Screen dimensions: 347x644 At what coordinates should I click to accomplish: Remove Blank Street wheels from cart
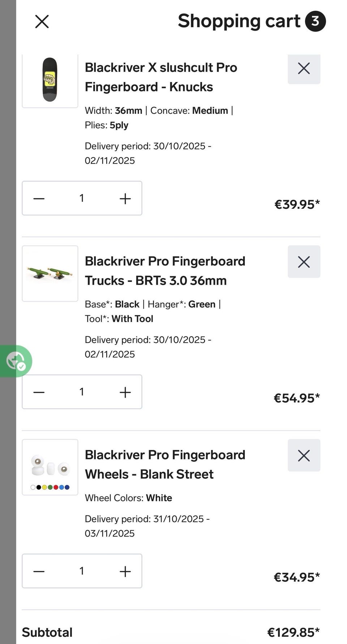(304, 456)
